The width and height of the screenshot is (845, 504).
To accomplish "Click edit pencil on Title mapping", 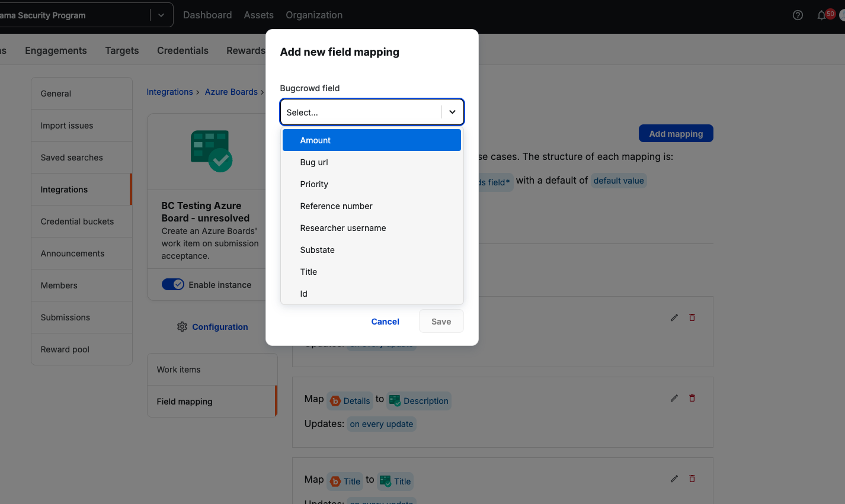I will pyautogui.click(x=674, y=479).
